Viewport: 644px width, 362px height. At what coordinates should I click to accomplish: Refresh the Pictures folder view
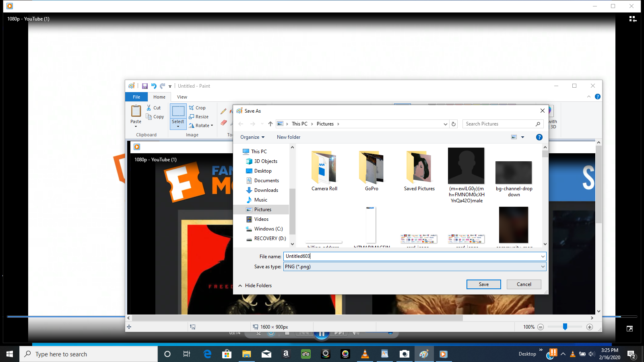[x=454, y=124]
